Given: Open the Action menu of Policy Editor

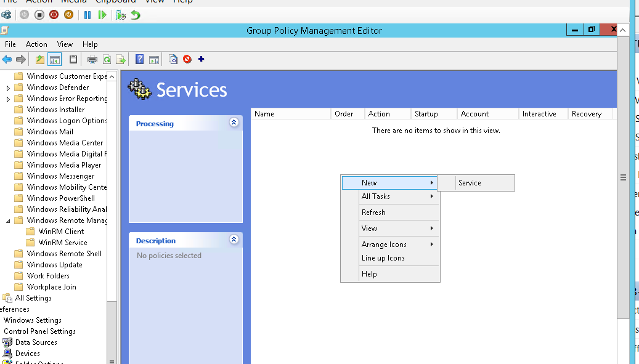Looking at the screenshot, I should point(36,44).
